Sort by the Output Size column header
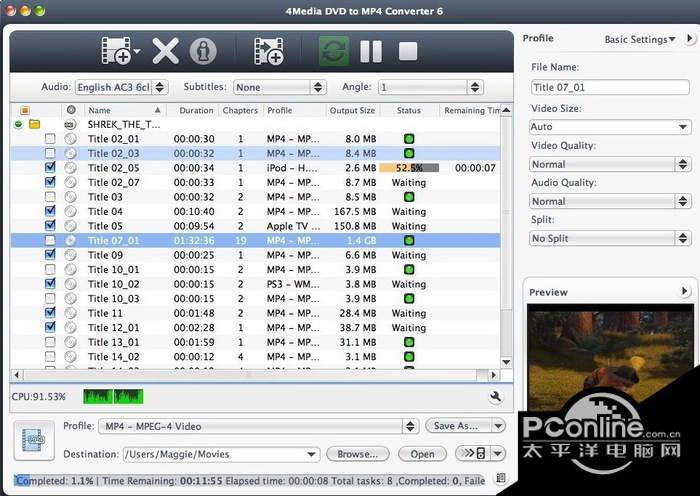This screenshot has height=496, width=700. pos(352,110)
